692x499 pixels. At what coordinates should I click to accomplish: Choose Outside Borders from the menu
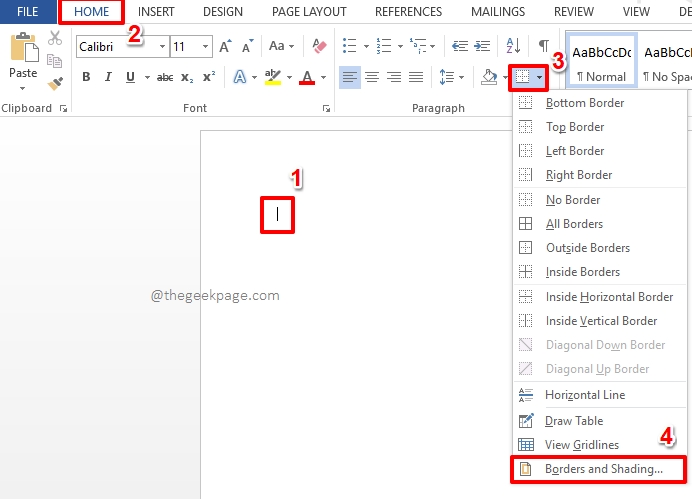pos(600,248)
